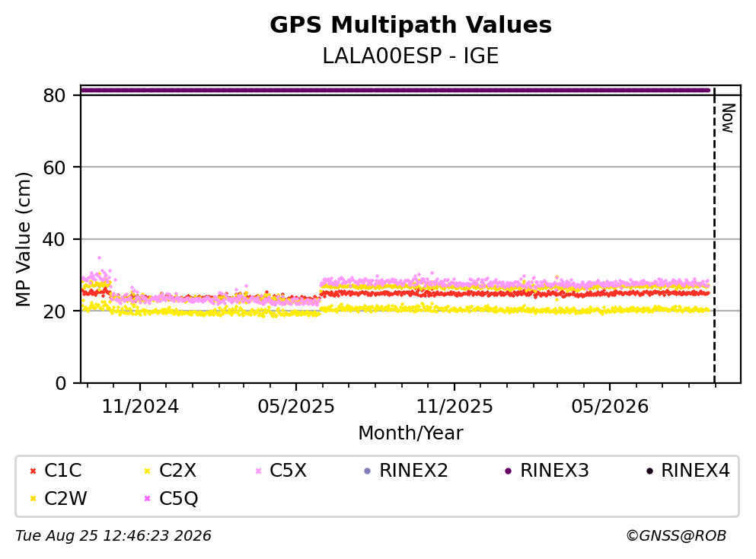Click the 05/2025 x-axis tick label
Image resolution: width=756 pixels, height=559 pixels.
coord(296,407)
